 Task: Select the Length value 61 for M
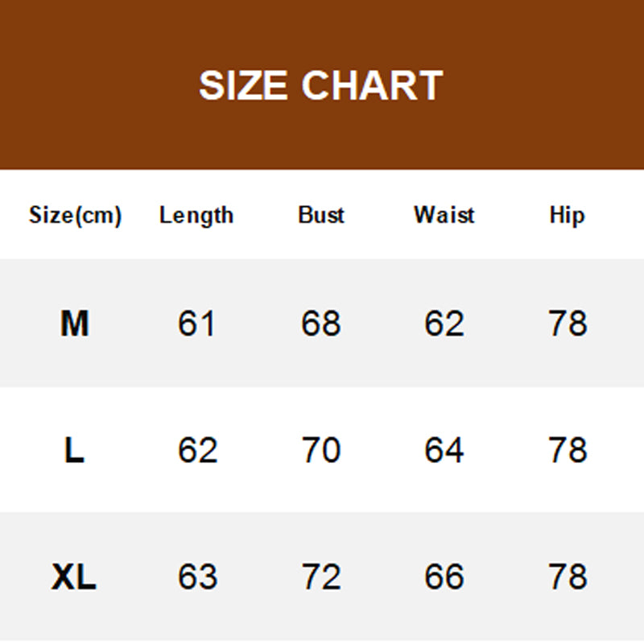click(x=197, y=324)
